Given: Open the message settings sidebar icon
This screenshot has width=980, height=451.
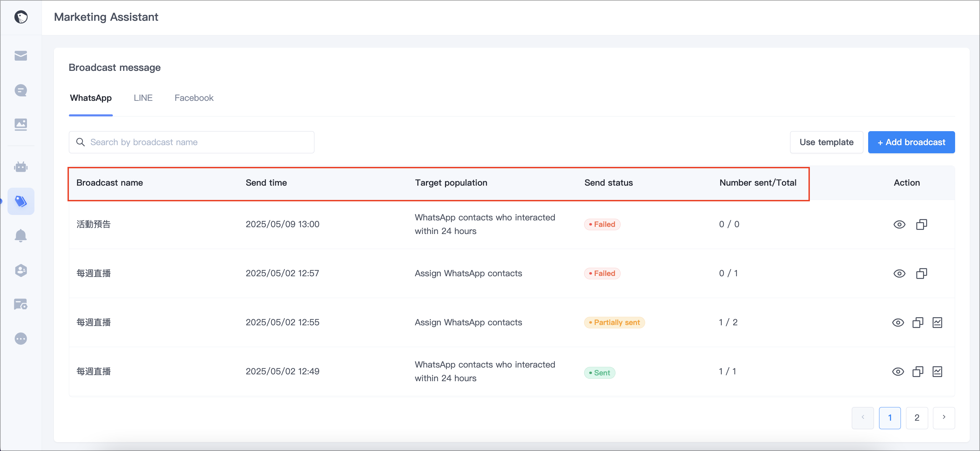Looking at the screenshot, I should pos(21,304).
